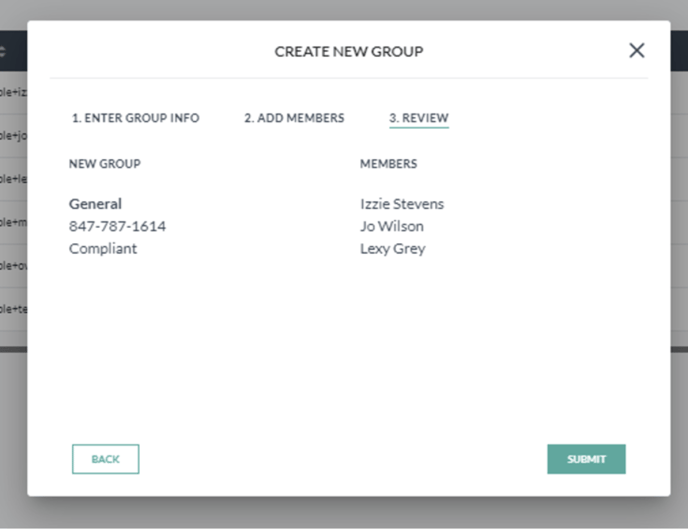This screenshot has height=529, width=688.
Task: Close the Create New Group dialog
Action: tap(636, 51)
